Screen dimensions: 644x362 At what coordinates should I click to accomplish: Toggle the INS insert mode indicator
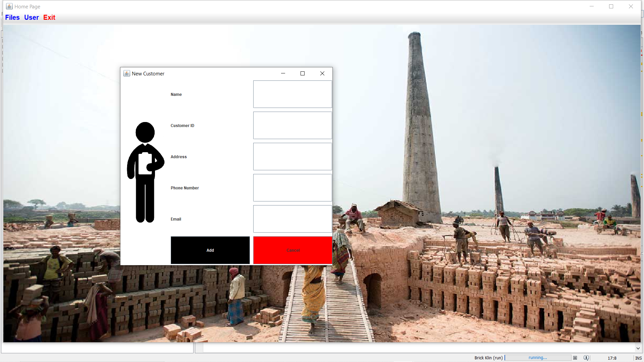pos(638,358)
